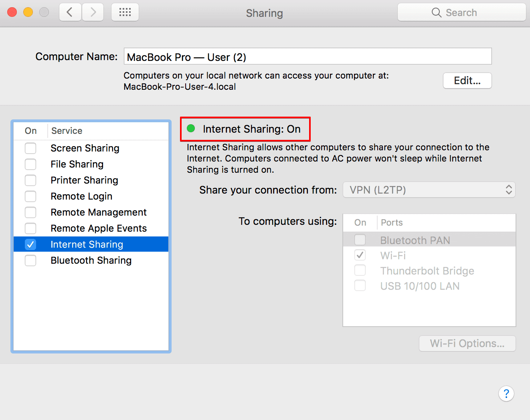Image resolution: width=530 pixels, height=420 pixels.
Task: Select the Remote Login service row
Action: coord(81,196)
